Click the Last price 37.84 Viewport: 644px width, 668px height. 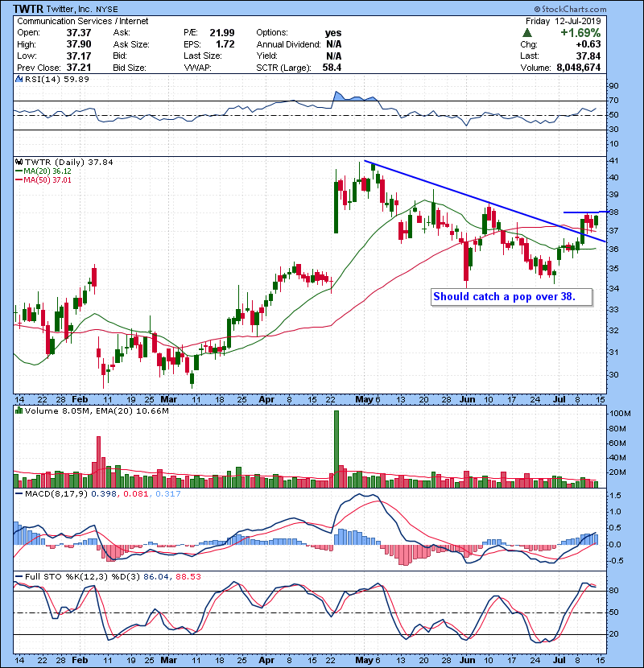coord(588,56)
